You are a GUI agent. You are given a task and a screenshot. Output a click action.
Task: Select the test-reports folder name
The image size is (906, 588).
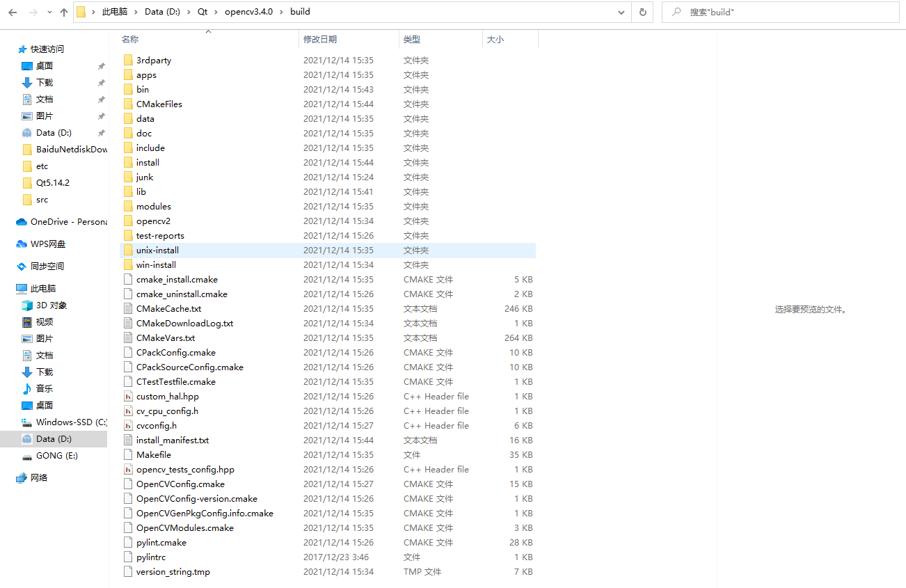coord(160,236)
